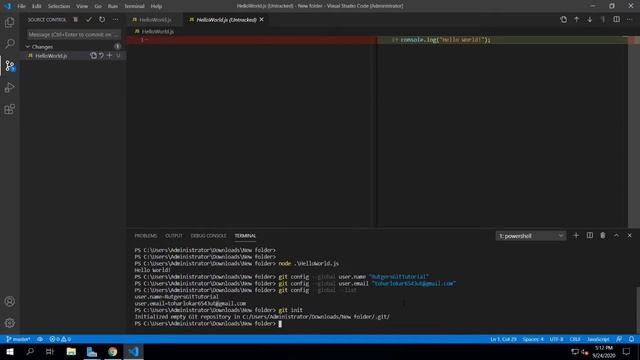Change the UTF-8 file encoding
This screenshot has width=640, height=360.
coord(556,339)
